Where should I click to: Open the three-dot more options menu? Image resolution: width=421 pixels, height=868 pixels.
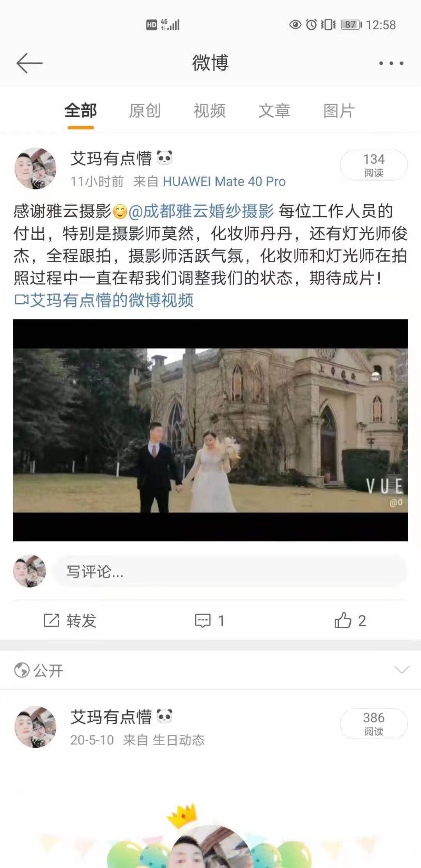click(x=391, y=63)
